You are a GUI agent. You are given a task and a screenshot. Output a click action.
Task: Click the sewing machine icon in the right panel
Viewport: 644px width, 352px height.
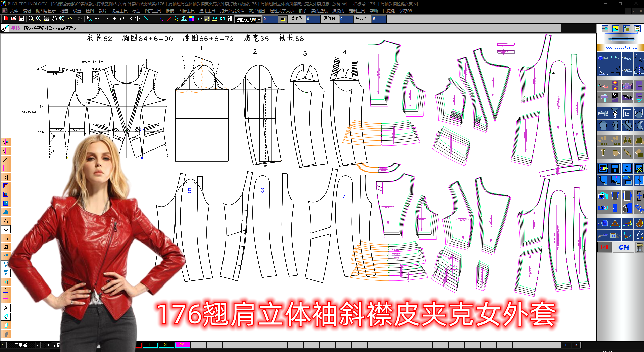(x=603, y=113)
